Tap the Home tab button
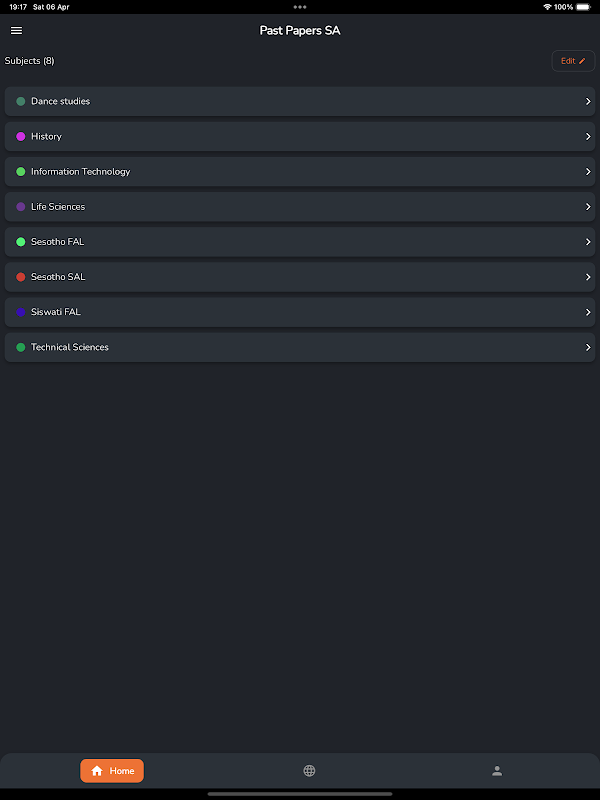This screenshot has width=600, height=800. (112, 771)
